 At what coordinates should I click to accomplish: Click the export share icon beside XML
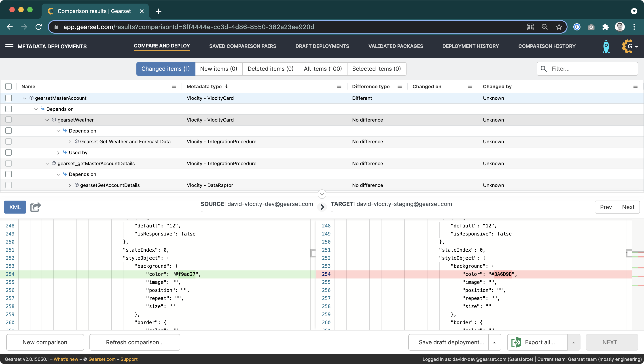click(x=36, y=207)
